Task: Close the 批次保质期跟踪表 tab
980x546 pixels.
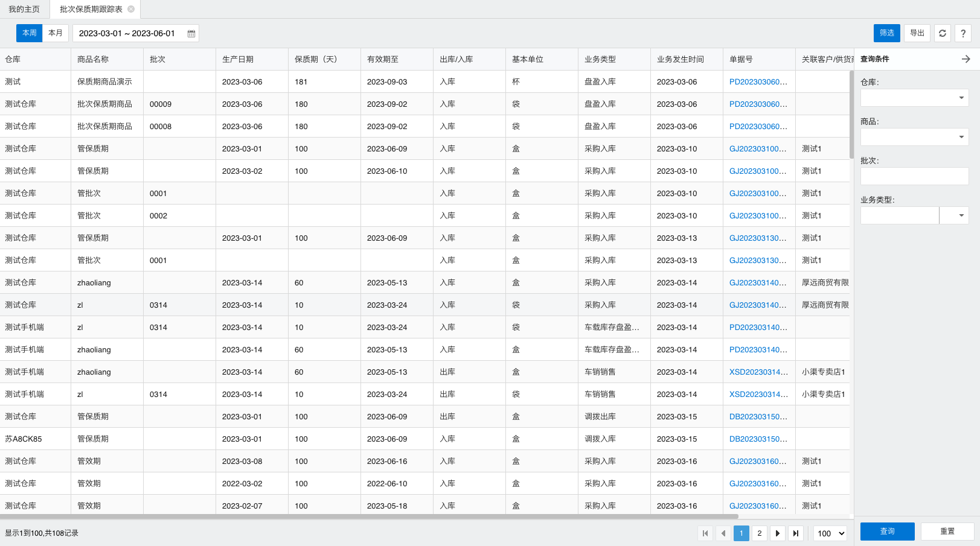Action: [x=131, y=9]
